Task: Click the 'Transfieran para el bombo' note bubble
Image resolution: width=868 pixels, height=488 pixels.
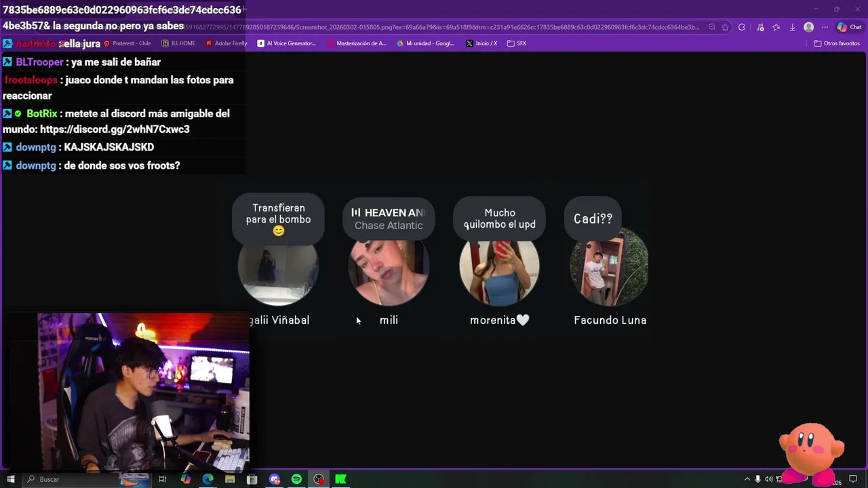Action: click(278, 219)
